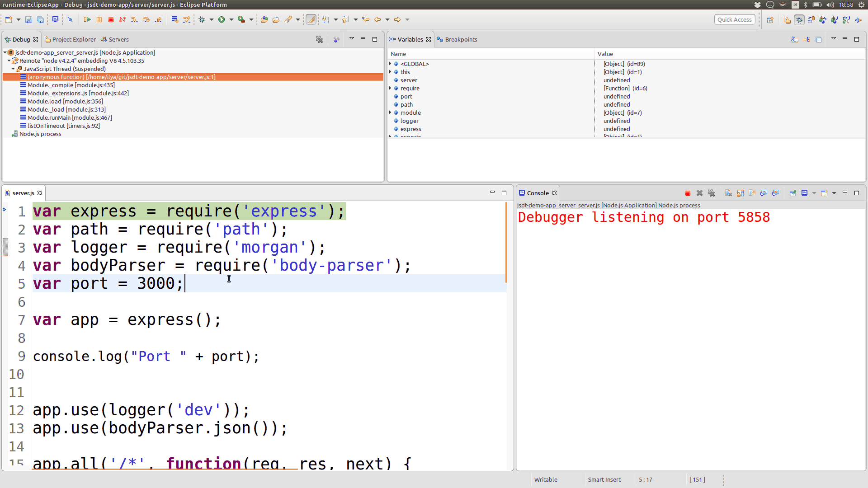
Task: Terminate the process from the Console toolbar
Action: click(x=688, y=193)
